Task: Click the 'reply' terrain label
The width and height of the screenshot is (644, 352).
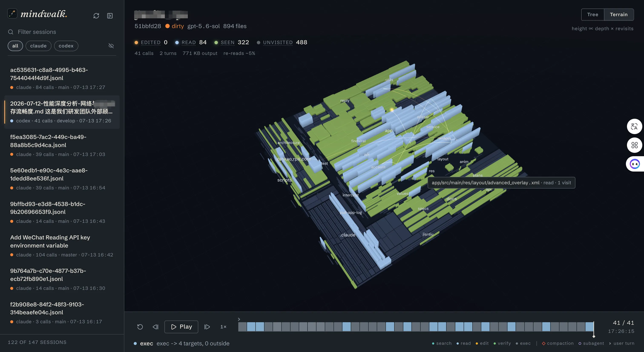Action: 345,100
